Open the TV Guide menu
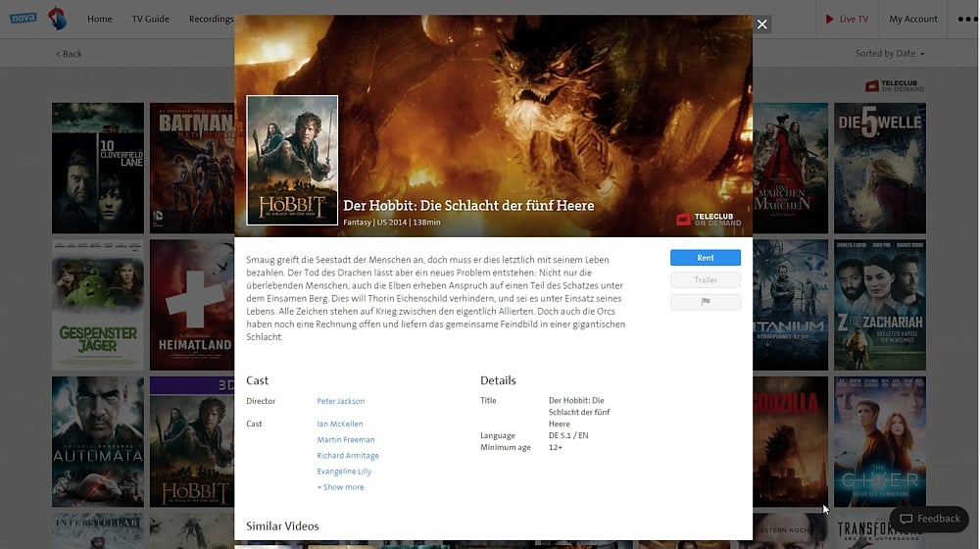Screen dimensions: 980x549 [150, 19]
